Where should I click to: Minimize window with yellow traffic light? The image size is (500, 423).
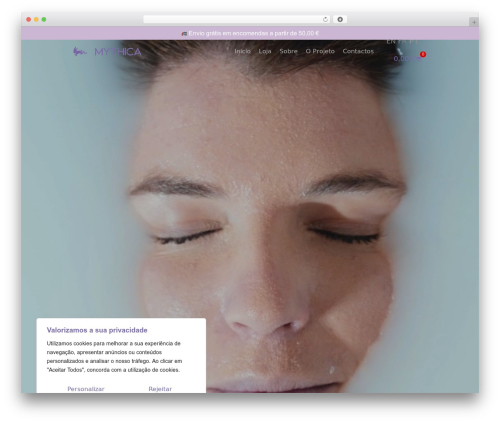click(x=36, y=19)
